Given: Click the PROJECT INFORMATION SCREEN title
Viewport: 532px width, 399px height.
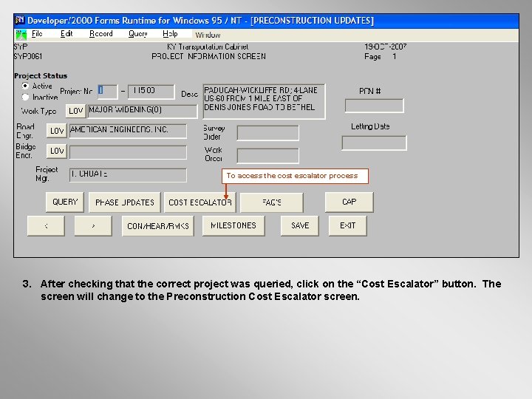Looking at the screenshot, I should (x=208, y=56).
